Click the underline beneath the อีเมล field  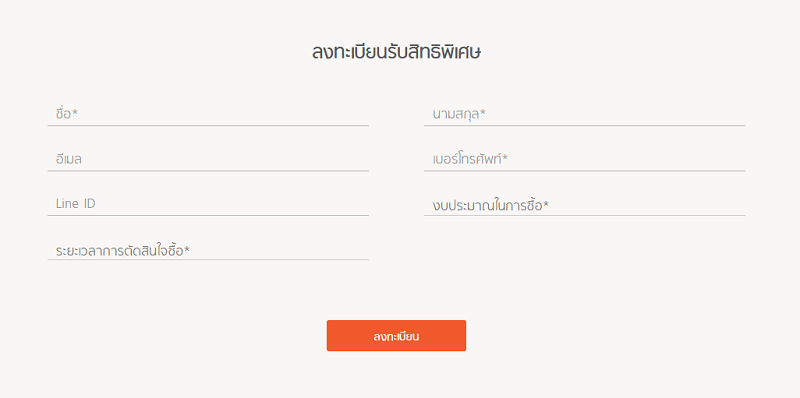click(208, 171)
